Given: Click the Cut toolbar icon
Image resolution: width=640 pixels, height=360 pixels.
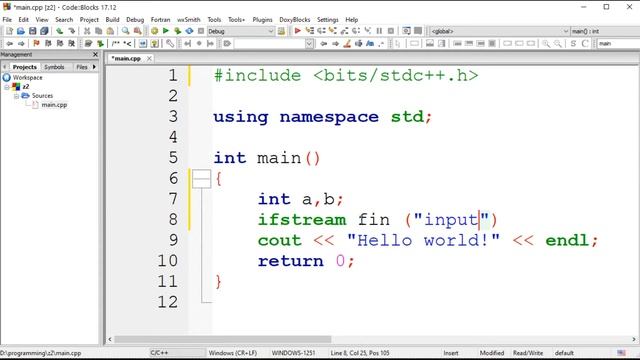Looking at the screenshot, I should tap(87, 31).
